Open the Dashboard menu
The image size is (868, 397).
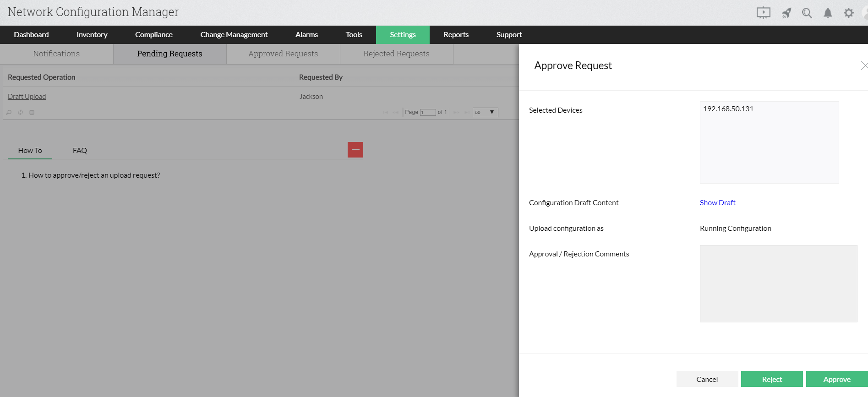31,35
